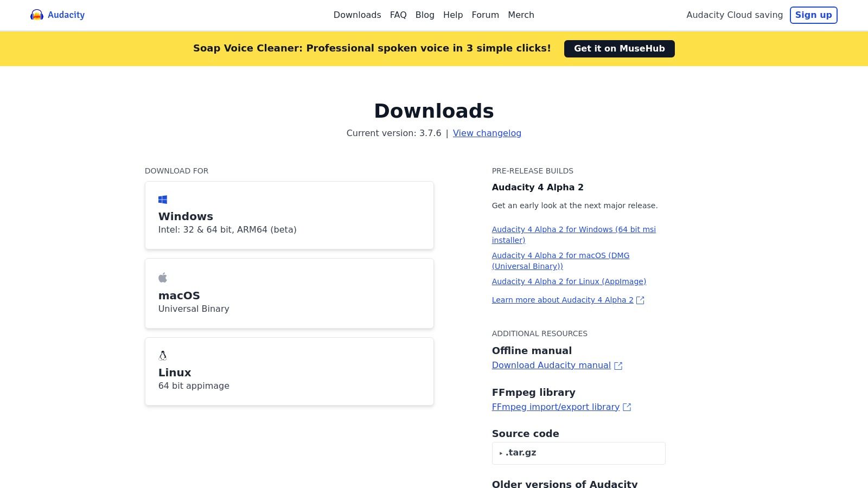Download Audacity 4 Alpha 2 for Linux AppImage

569,281
